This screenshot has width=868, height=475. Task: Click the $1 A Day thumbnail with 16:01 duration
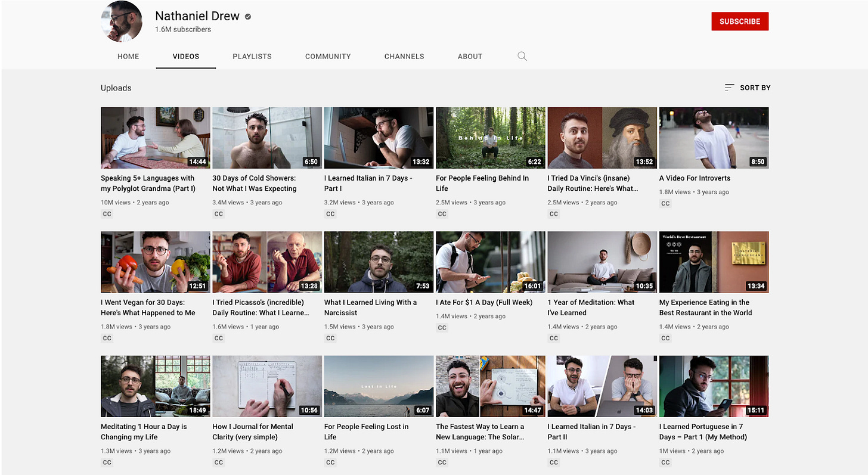pyautogui.click(x=491, y=262)
